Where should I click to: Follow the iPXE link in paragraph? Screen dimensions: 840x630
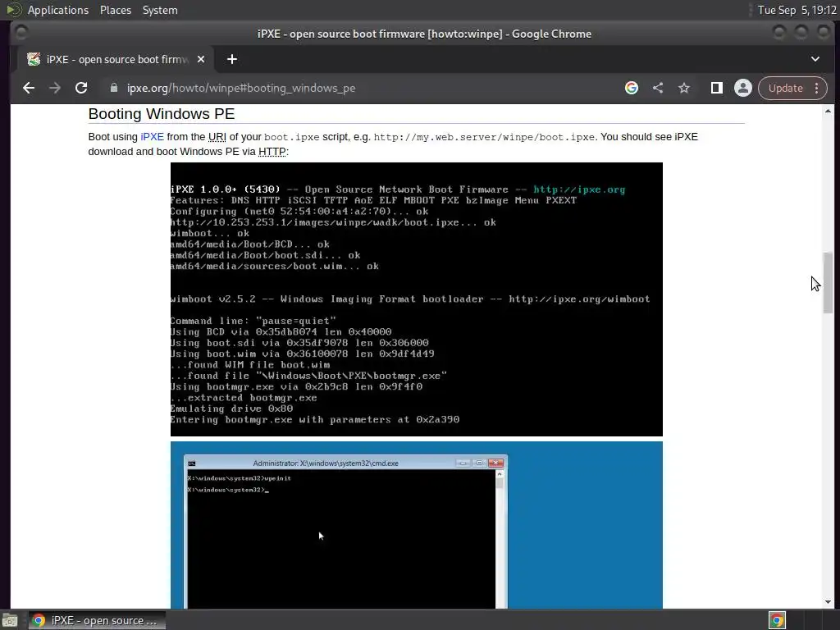pyautogui.click(x=152, y=137)
